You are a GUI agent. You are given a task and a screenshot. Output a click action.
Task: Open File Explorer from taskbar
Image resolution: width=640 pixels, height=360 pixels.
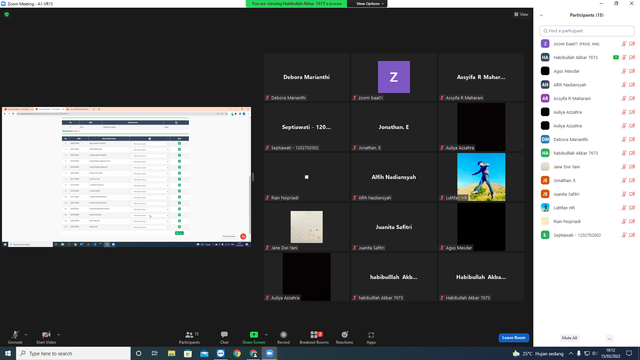coord(171,353)
